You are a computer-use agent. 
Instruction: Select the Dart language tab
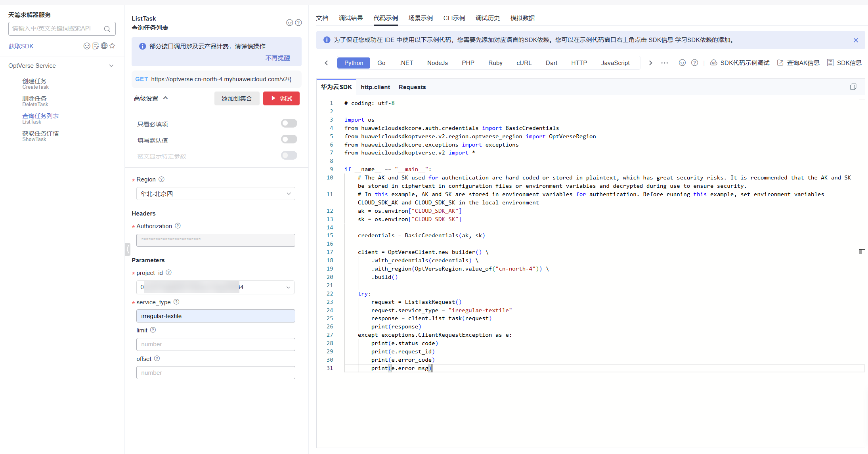tap(551, 63)
